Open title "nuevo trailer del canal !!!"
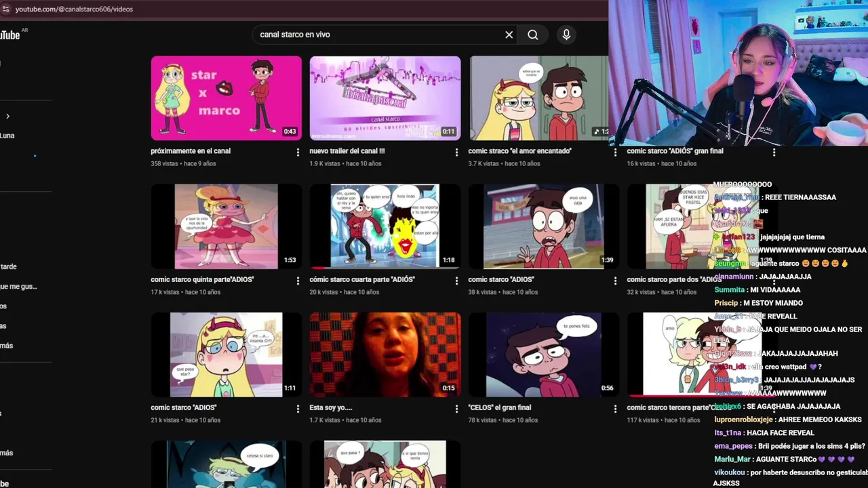Viewport: 868px width, 488px height. click(347, 151)
